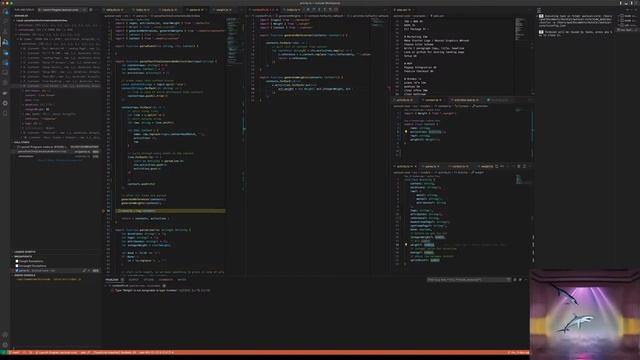This screenshot has width=640, height=360.
Task: Click the minimap of the left editor
Action: point(233,41)
